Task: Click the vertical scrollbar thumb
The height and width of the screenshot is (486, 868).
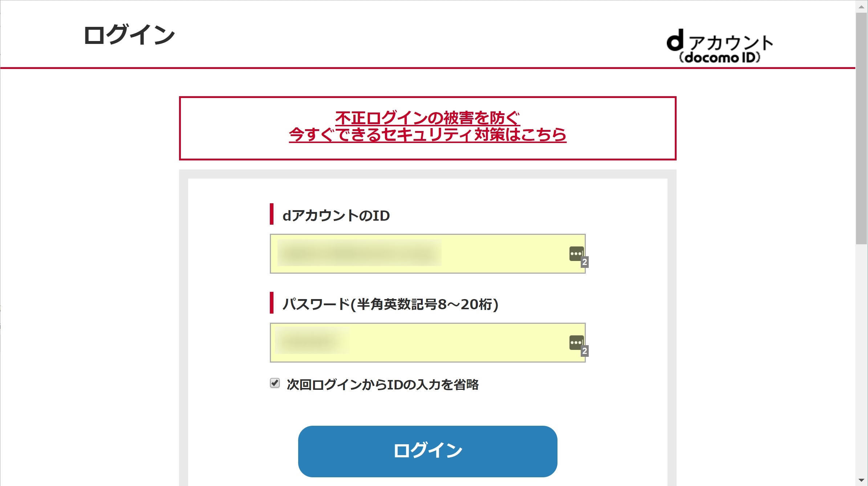Action: tap(861, 127)
